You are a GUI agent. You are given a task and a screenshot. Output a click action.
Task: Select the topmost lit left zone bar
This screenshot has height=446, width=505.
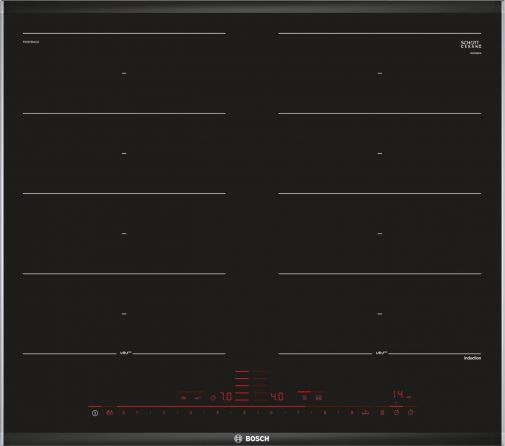pyautogui.click(x=241, y=371)
